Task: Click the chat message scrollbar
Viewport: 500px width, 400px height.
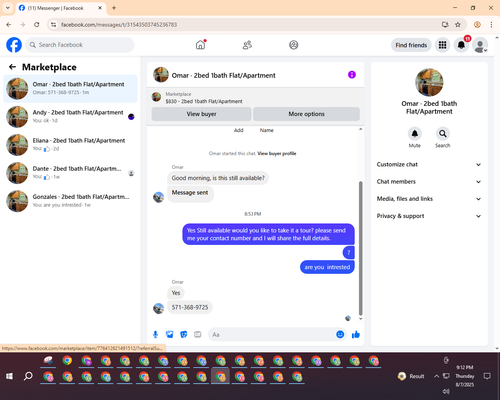Action: 360,248
